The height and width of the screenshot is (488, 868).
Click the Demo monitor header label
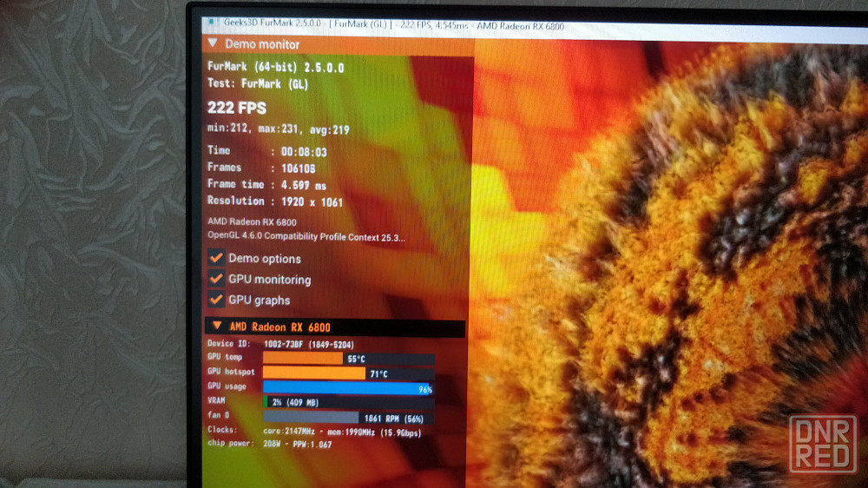tap(262, 44)
